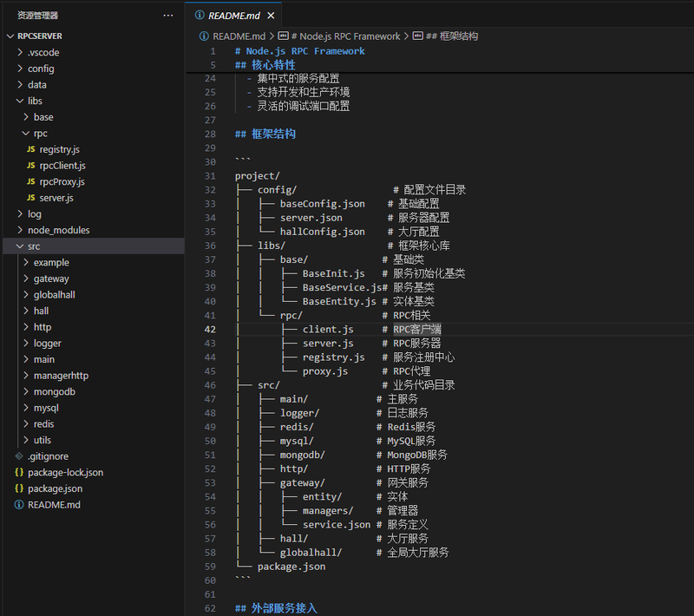Click symbol icon before 框架结构 breadcrumb

click(418, 36)
